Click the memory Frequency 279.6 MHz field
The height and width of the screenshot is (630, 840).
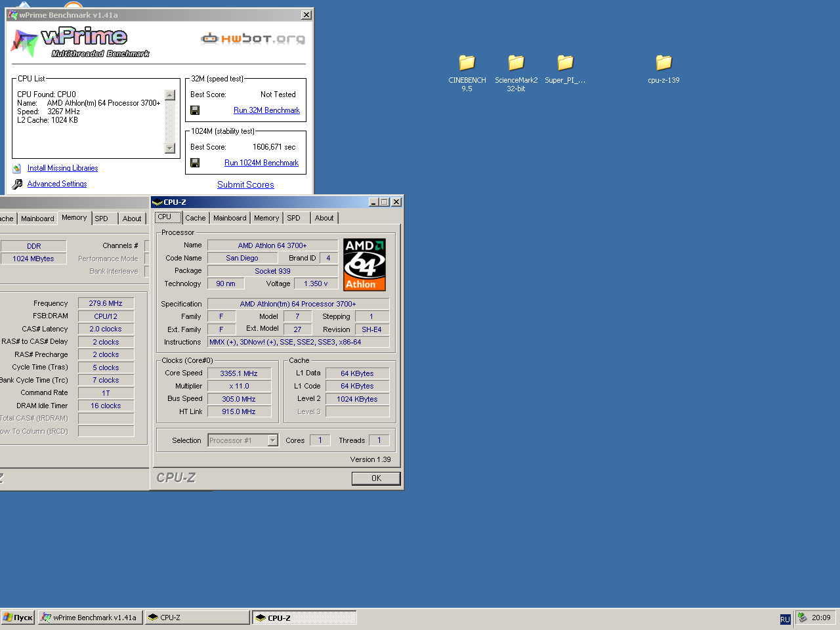[106, 303]
